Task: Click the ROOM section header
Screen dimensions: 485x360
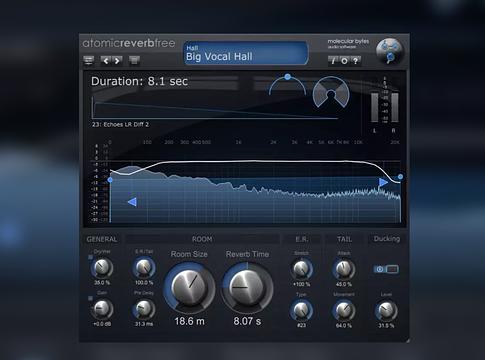Action: (202, 239)
